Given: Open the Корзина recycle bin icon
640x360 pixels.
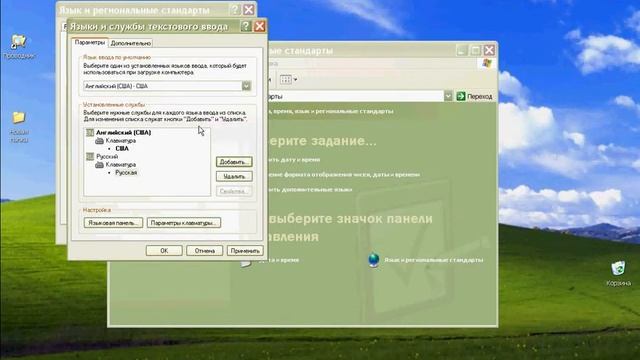Looking at the screenshot, I should point(618,268).
